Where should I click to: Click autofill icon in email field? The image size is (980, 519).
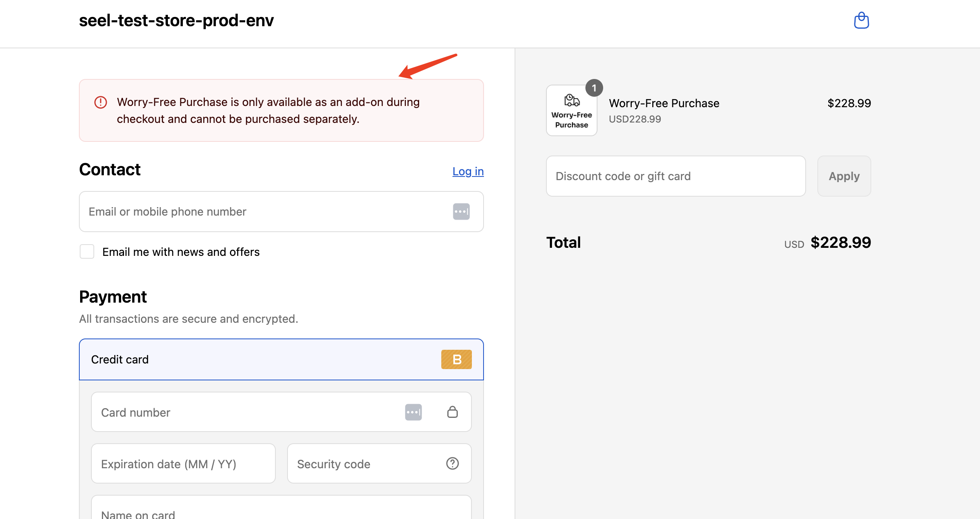[461, 212]
